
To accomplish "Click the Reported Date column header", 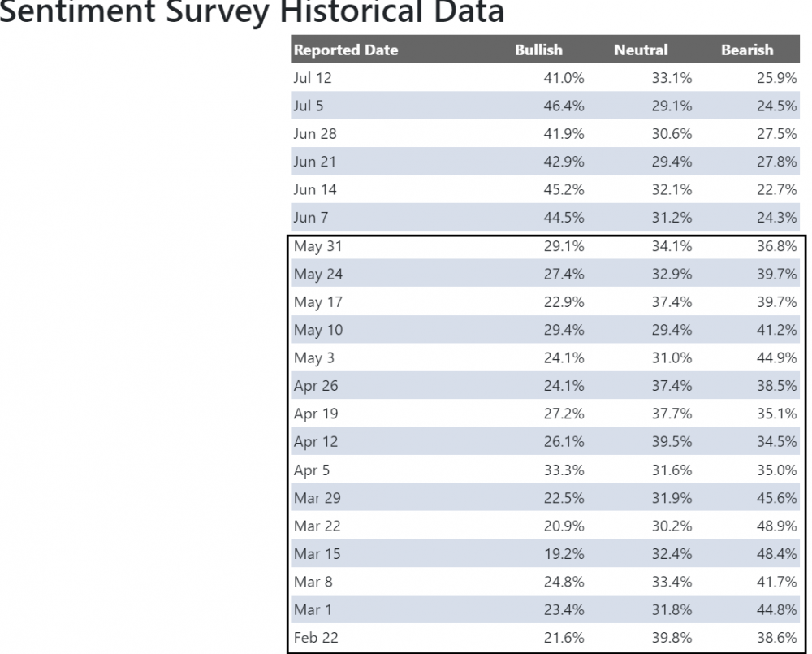I will tap(346, 50).
